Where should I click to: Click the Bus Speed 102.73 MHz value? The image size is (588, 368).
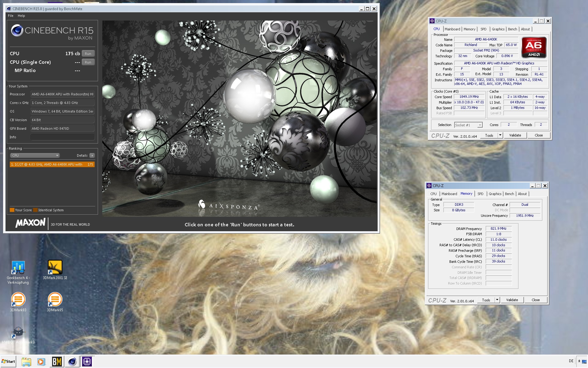click(469, 108)
